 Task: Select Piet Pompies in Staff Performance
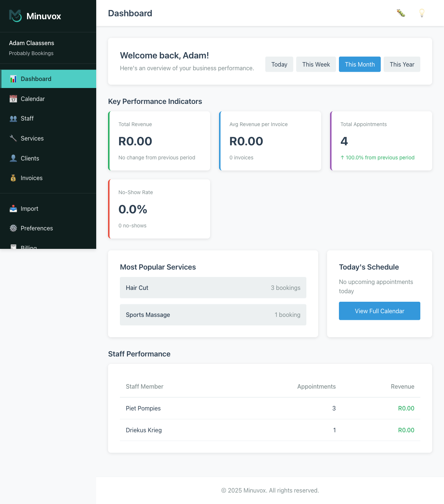143,408
